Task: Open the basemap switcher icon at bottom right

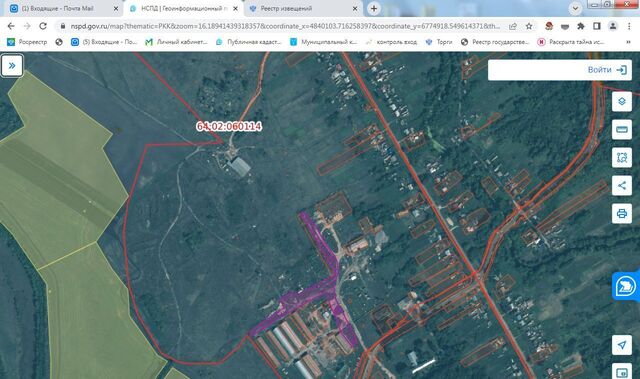Action: point(622,372)
